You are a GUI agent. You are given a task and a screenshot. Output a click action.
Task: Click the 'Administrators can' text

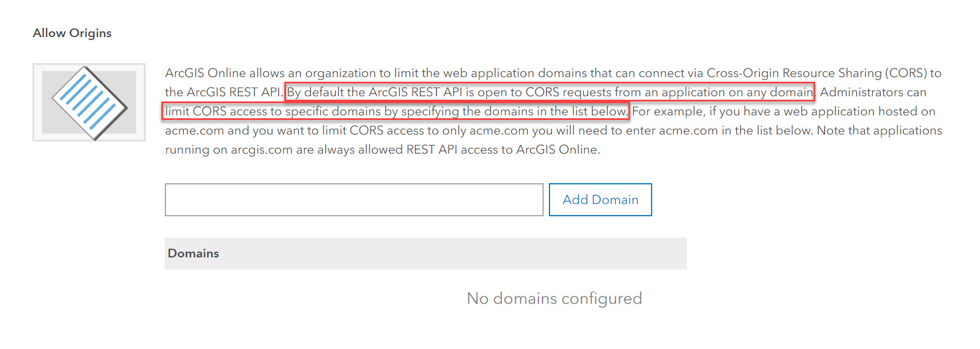873,92
